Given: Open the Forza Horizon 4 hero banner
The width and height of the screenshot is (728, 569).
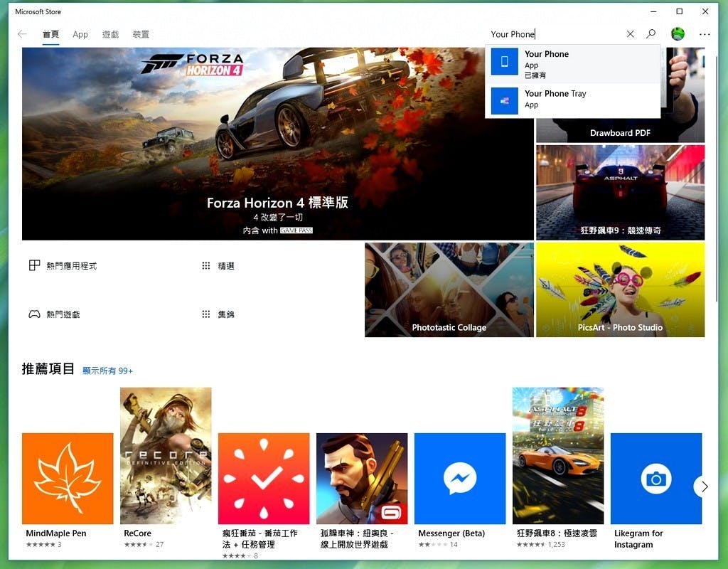Looking at the screenshot, I should [278, 144].
